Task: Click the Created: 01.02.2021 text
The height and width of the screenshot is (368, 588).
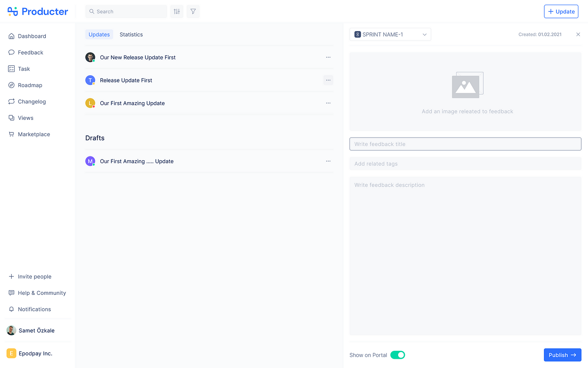Action: pos(540,34)
